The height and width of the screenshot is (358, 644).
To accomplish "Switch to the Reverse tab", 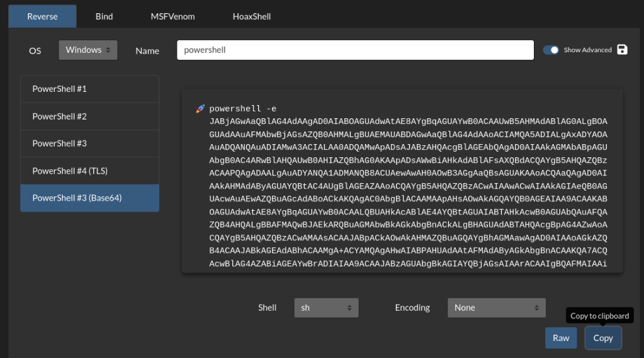I will point(42,16).
